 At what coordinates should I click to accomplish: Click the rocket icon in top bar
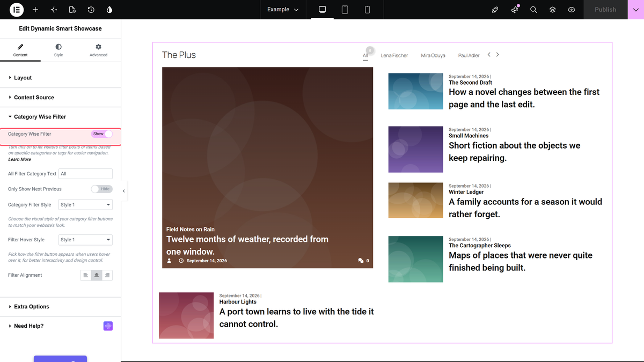tap(495, 10)
